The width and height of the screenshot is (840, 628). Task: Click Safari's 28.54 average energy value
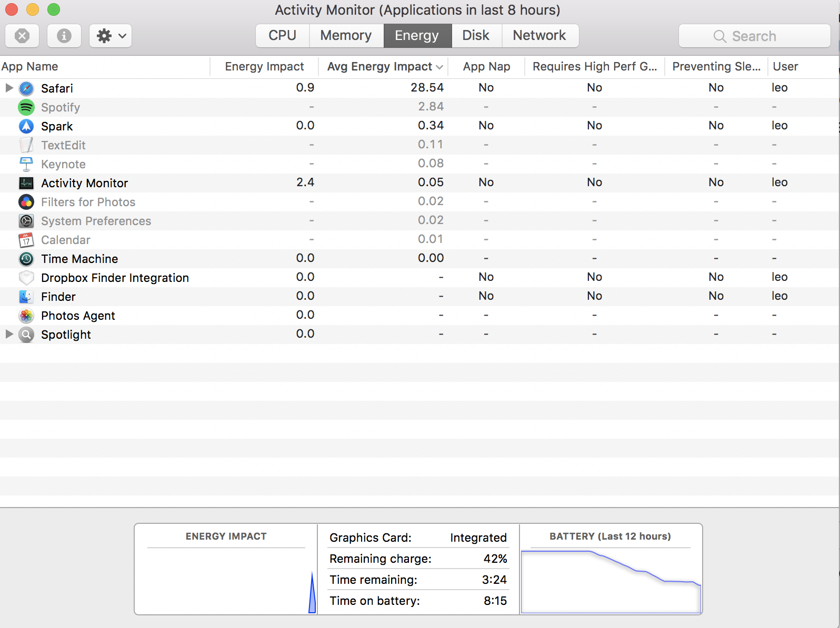pyautogui.click(x=427, y=87)
